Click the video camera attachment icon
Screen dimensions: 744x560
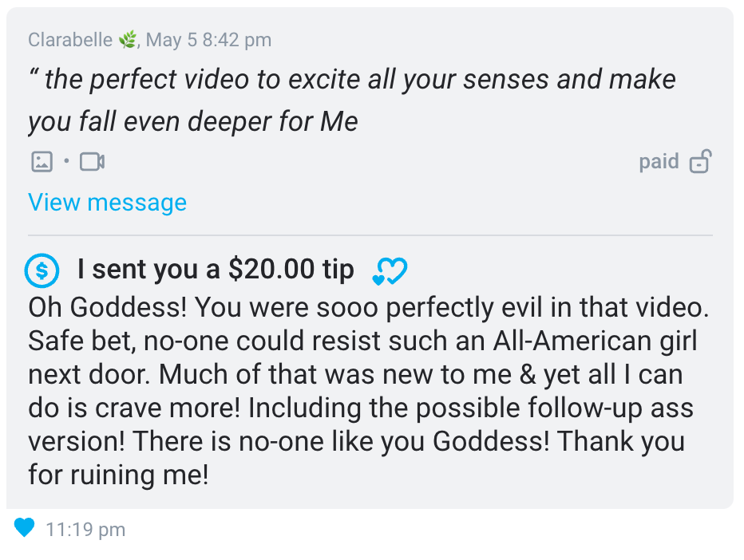pyautogui.click(x=92, y=162)
